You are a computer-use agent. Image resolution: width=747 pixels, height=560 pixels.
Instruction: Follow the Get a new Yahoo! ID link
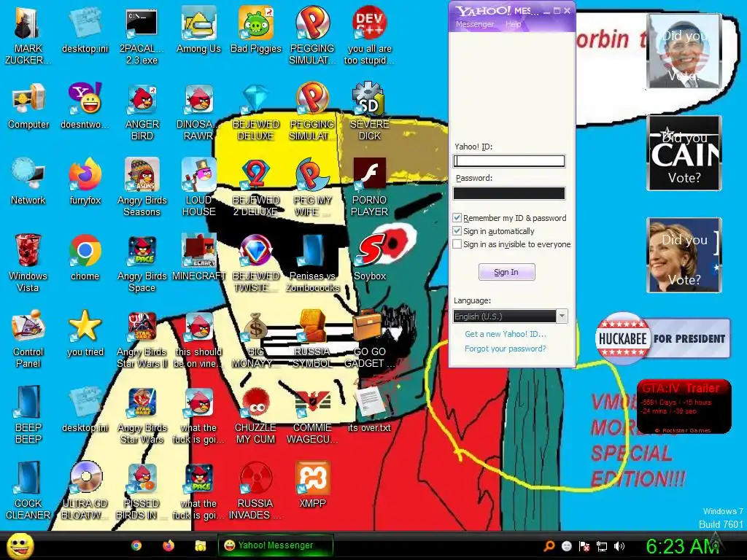[506, 334]
